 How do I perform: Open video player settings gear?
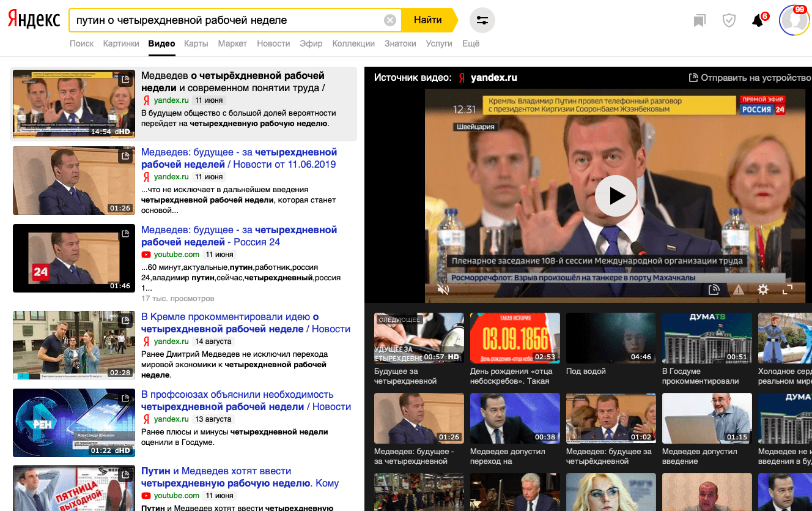click(763, 289)
